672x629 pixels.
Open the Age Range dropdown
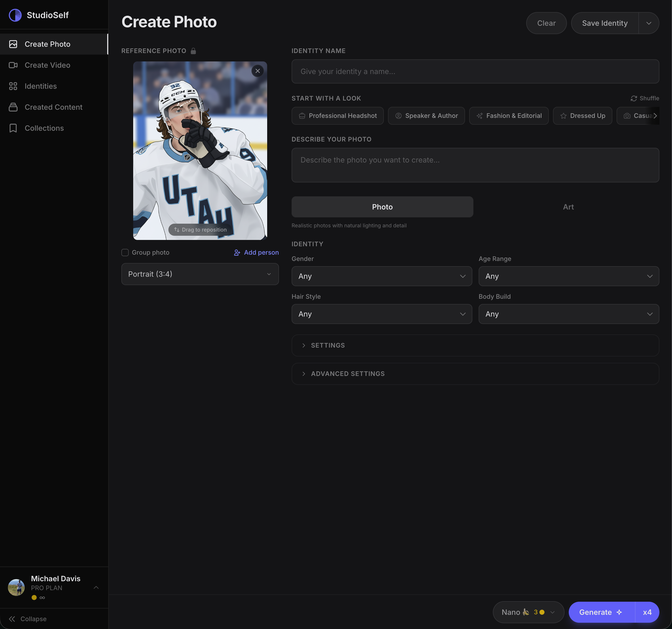[568, 276]
